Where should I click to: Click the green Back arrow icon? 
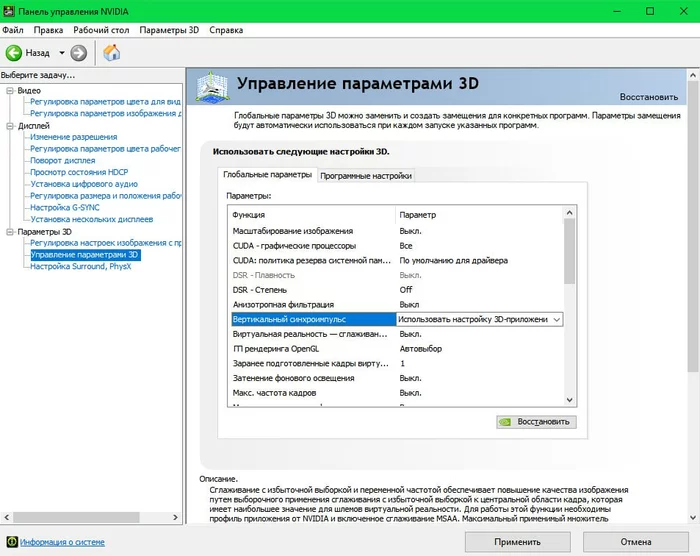(13, 53)
